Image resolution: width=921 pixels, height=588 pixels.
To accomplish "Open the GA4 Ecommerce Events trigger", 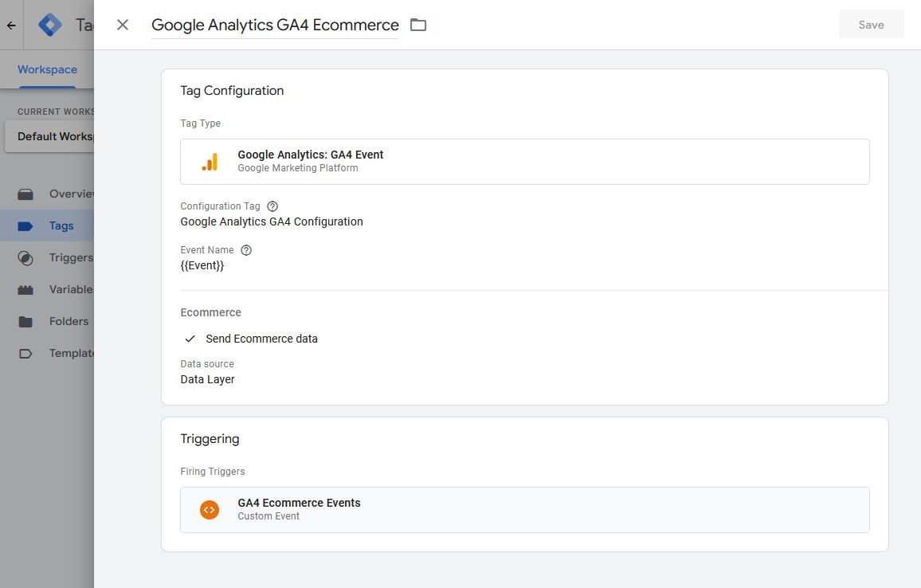I will [x=524, y=510].
